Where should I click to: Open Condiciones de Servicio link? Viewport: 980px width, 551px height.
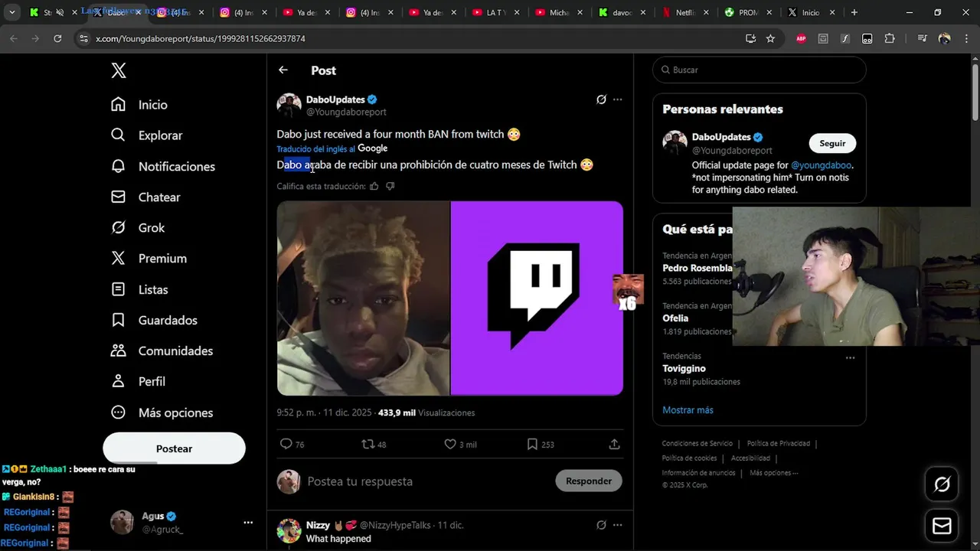(697, 444)
